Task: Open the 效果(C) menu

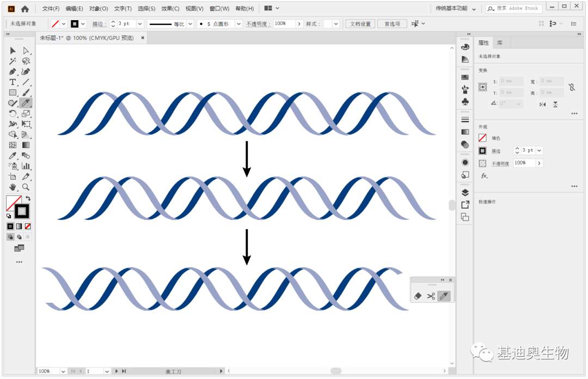Action: tap(170, 9)
